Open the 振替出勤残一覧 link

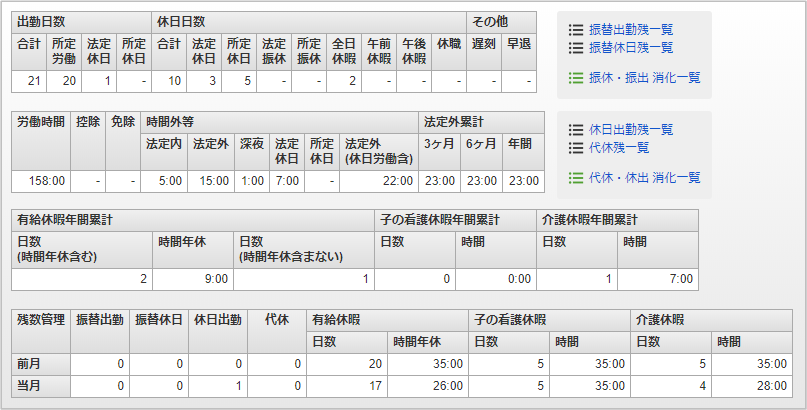(x=631, y=30)
